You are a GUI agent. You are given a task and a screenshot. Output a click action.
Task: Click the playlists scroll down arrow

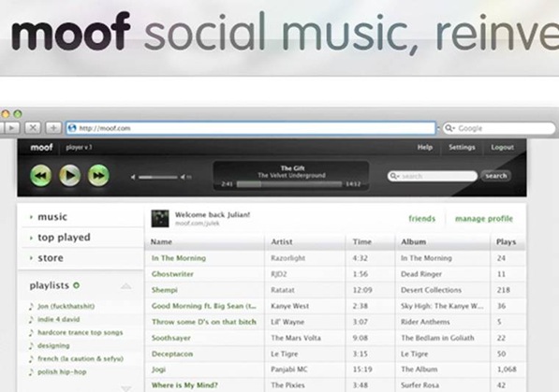click(125, 388)
